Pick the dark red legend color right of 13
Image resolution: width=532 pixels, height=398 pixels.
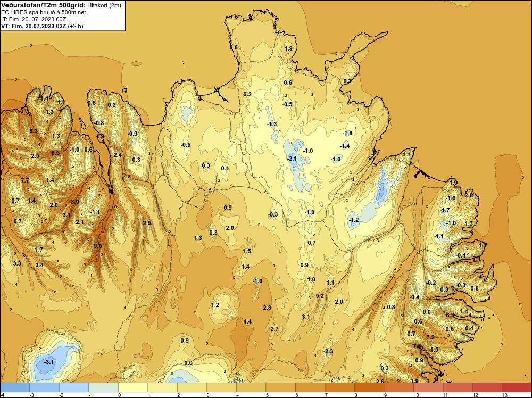[x=517, y=387]
